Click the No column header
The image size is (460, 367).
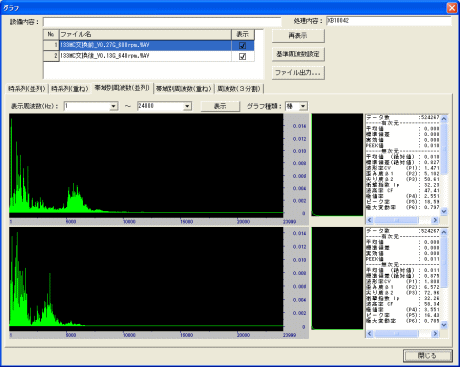pos(51,34)
